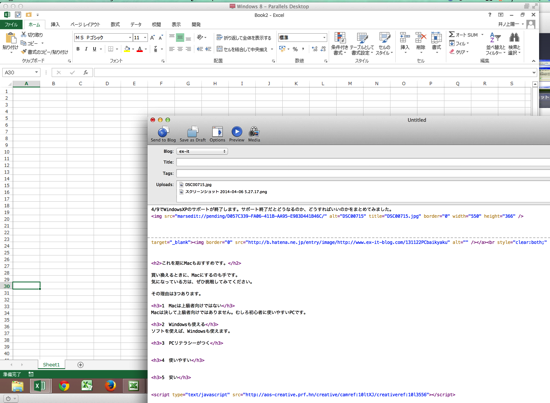
Task: Open File Explorer in Windows taskbar
Action: (x=18, y=386)
